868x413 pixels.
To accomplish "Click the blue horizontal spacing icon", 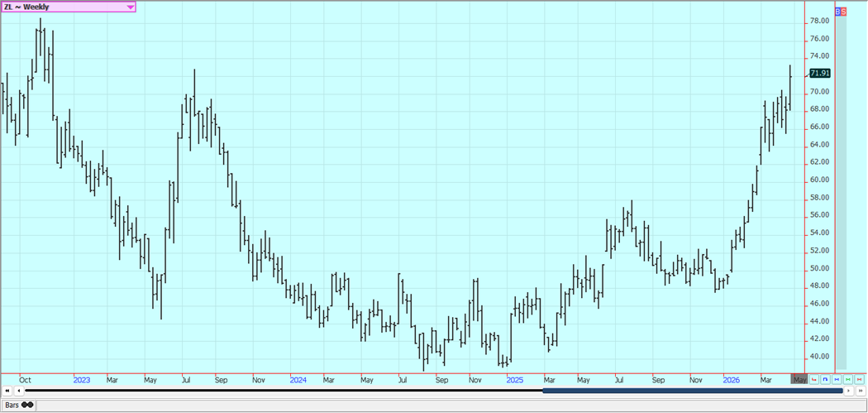I will (x=837, y=379).
